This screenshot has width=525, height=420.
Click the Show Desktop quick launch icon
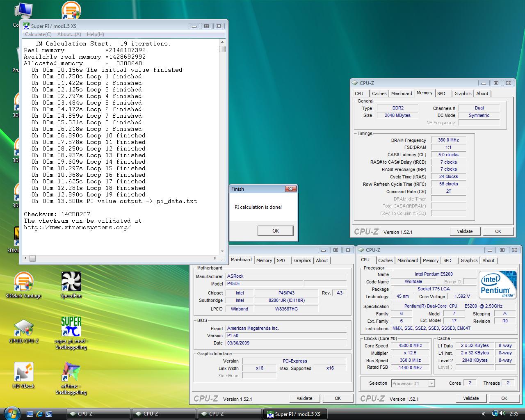30,414
